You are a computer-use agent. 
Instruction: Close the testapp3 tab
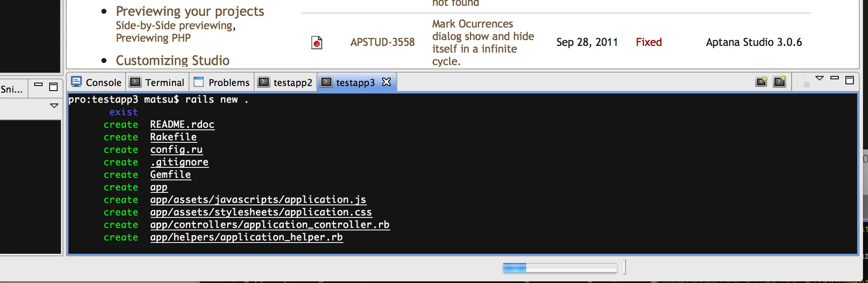[386, 82]
